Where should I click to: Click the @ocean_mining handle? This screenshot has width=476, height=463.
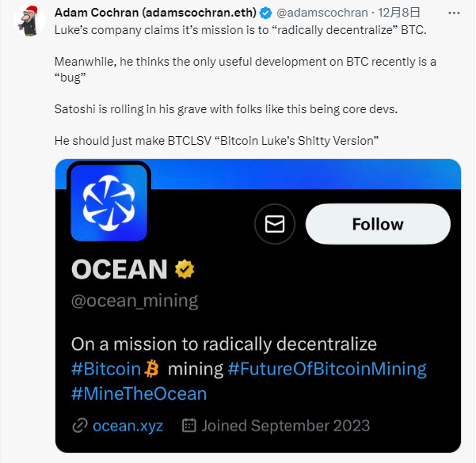pos(135,301)
